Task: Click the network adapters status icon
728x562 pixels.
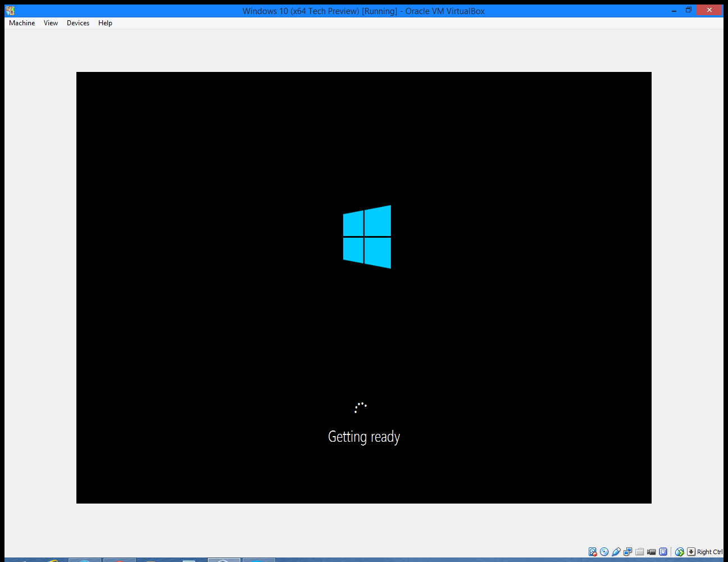Action: (628, 552)
